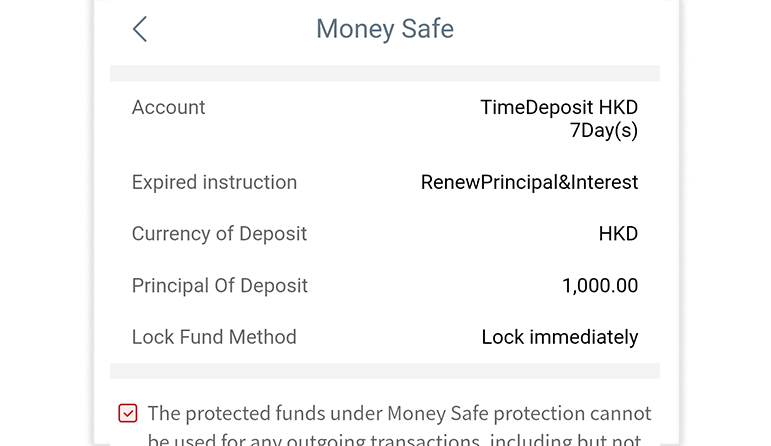Click the Money Safe page title
Screen dimensions: 771x446
point(385,29)
